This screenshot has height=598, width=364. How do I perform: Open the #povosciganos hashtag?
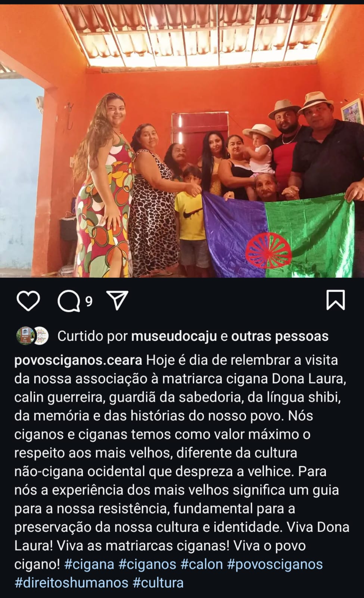(x=275, y=564)
